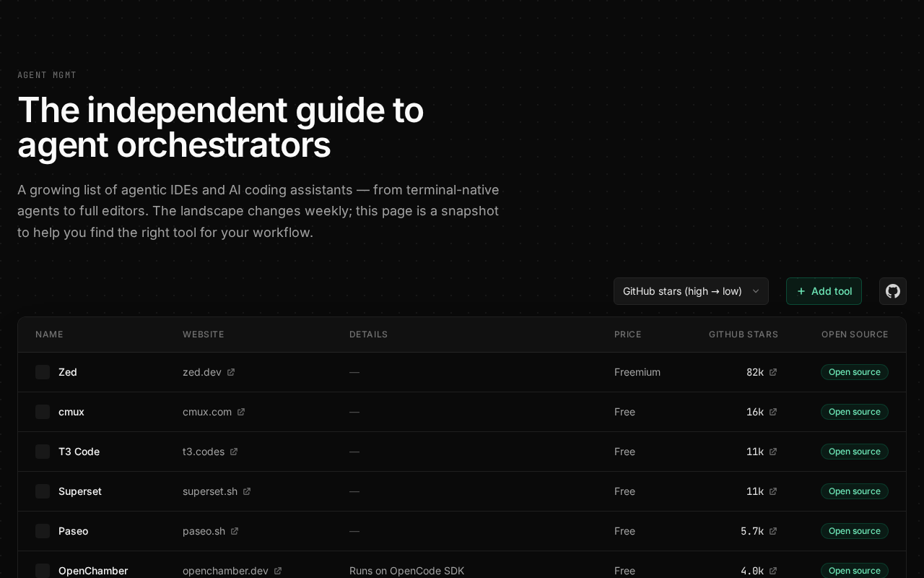924x578 pixels.
Task: Click the GitHub Stars column header
Action: [x=744, y=335]
